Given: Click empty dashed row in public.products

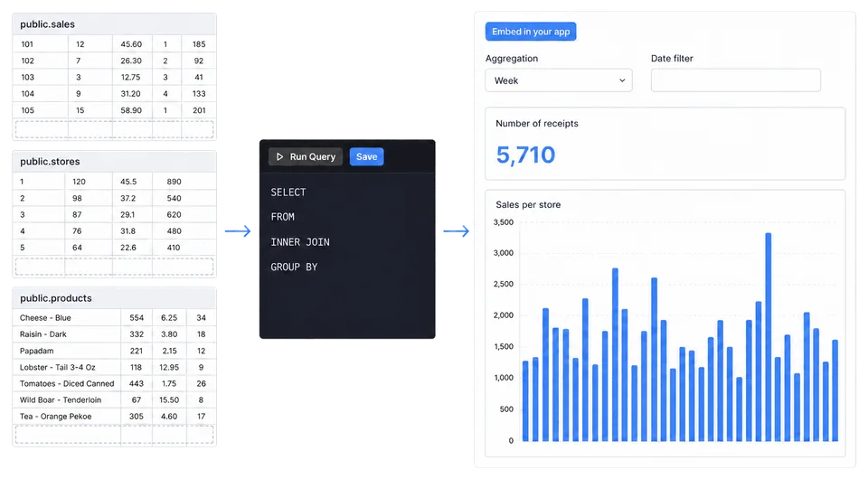Looking at the screenshot, I should (114, 435).
